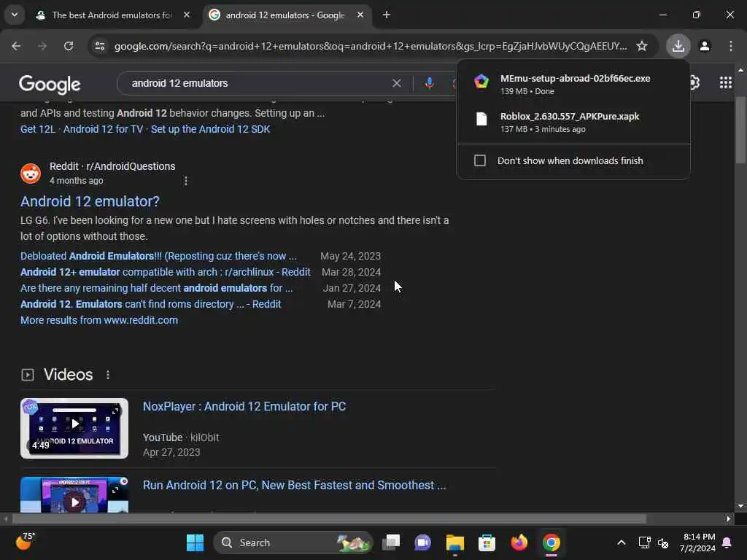
Task: Open 'Android 12+ emulator compatible with arch' link
Action: tap(166, 272)
